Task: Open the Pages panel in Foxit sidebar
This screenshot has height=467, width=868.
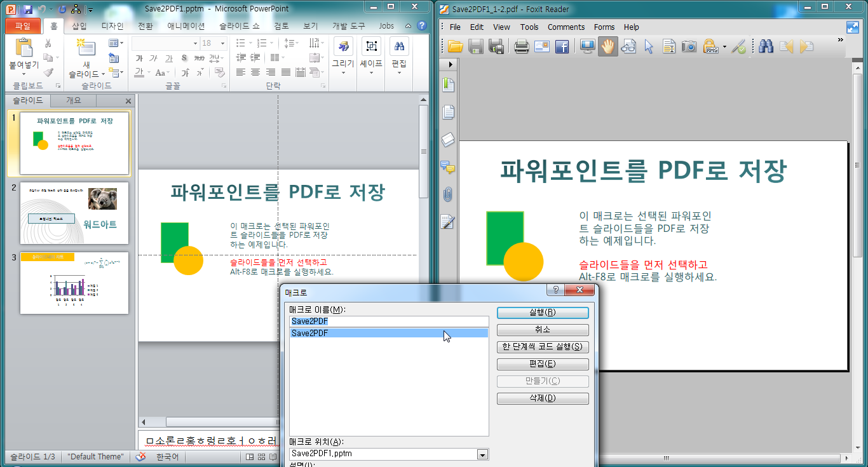Action: 449,112
